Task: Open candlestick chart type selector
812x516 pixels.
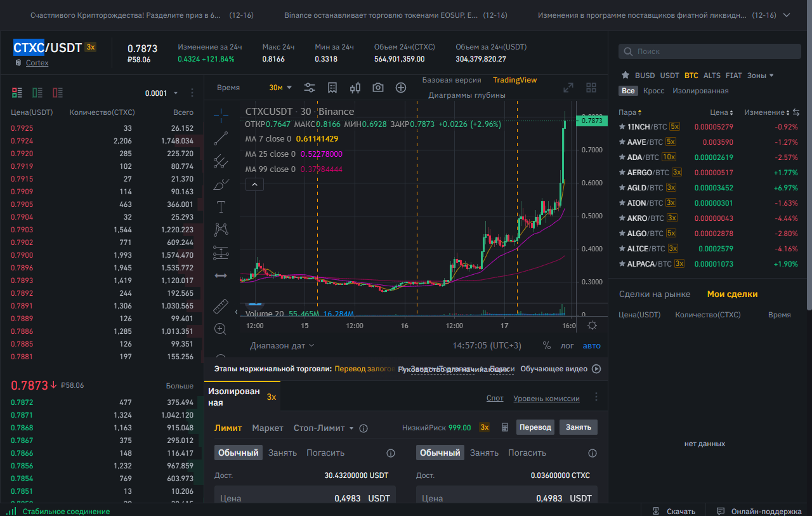Action: 355,88
